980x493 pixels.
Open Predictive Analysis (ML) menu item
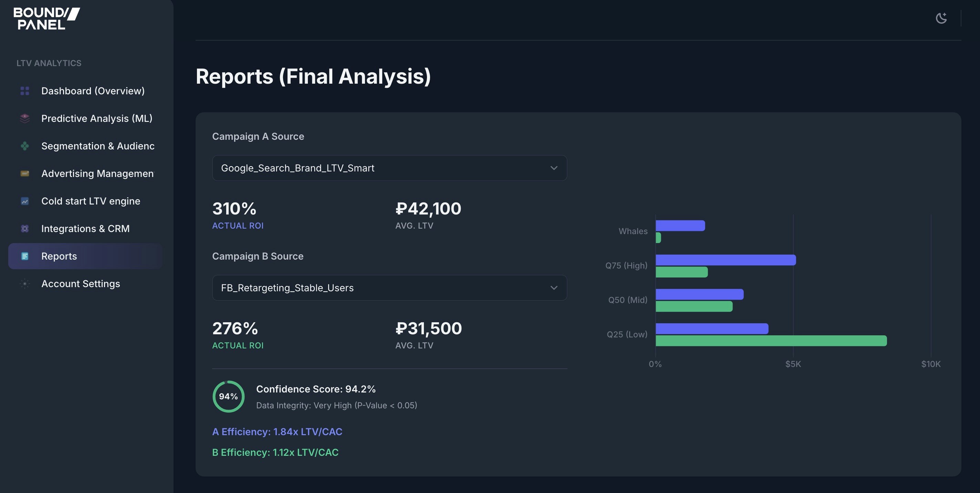point(97,118)
